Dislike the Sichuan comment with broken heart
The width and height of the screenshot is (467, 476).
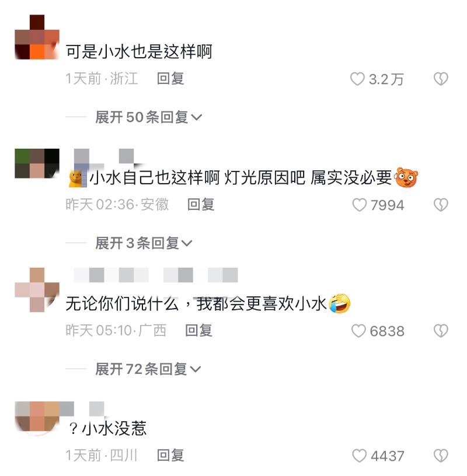[x=441, y=456]
